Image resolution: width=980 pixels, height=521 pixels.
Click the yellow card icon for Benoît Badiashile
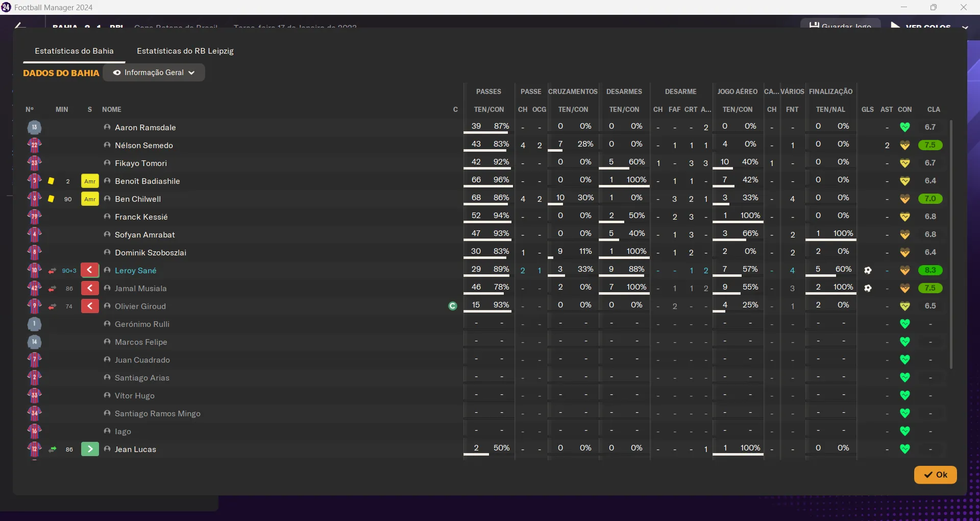51,181
